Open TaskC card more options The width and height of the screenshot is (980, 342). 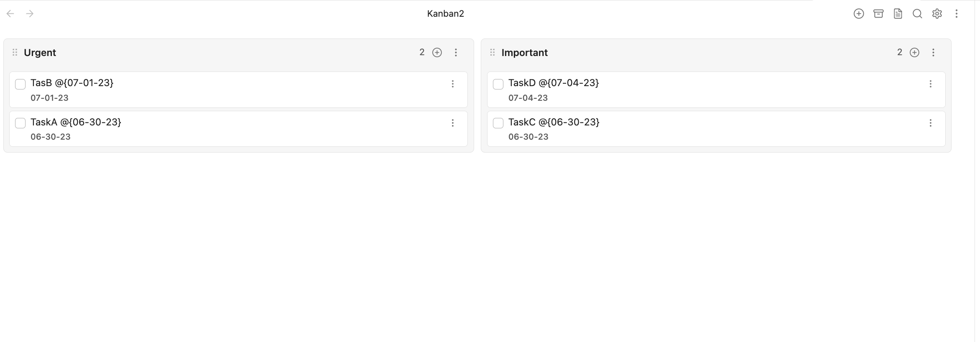(930, 123)
